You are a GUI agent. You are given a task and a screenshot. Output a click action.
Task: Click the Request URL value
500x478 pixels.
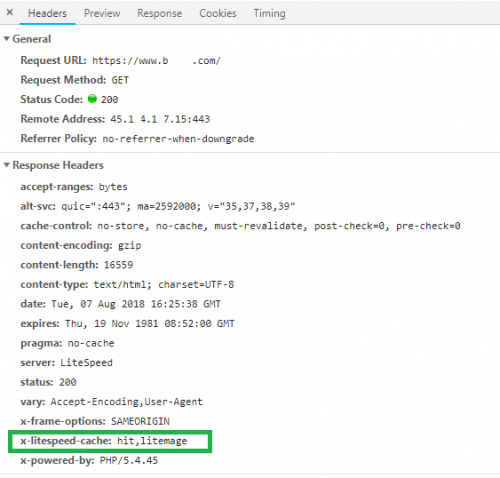(156, 61)
